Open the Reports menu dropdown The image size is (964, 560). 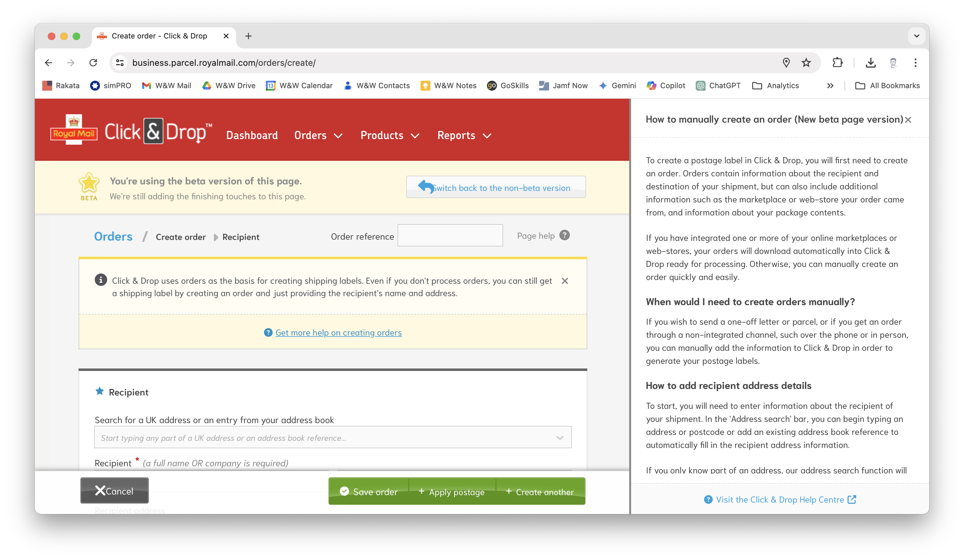(464, 135)
